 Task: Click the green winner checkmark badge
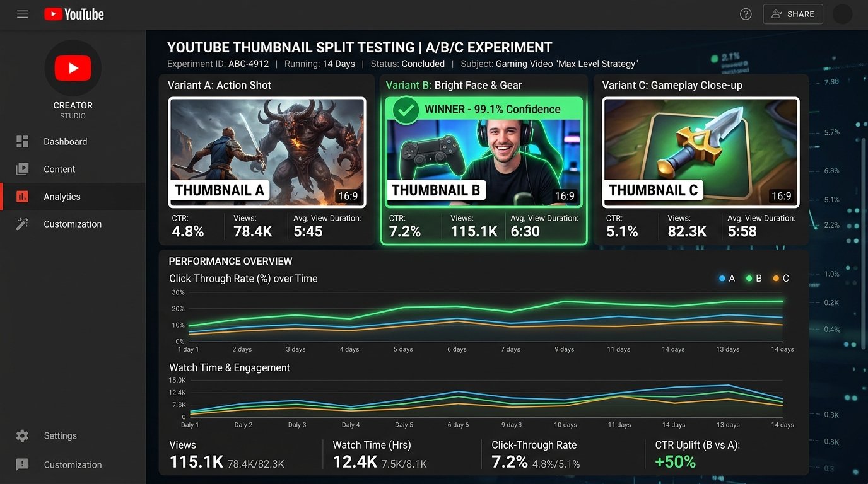pos(406,110)
